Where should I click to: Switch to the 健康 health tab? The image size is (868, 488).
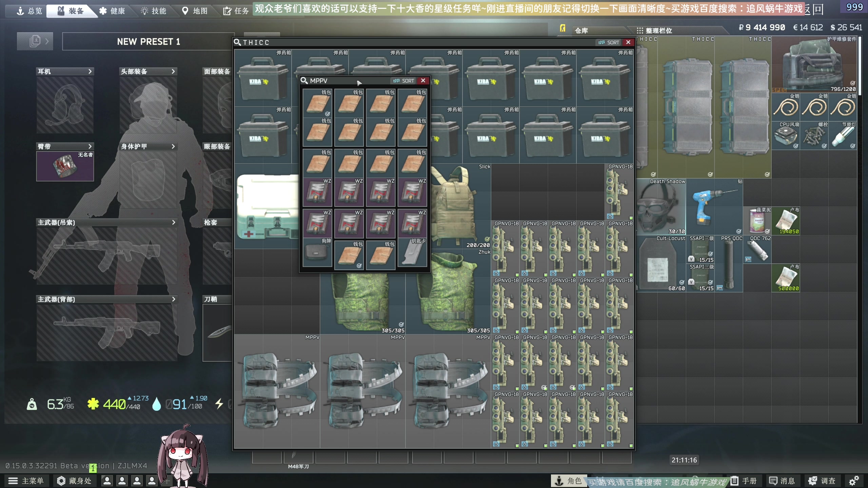click(x=113, y=11)
